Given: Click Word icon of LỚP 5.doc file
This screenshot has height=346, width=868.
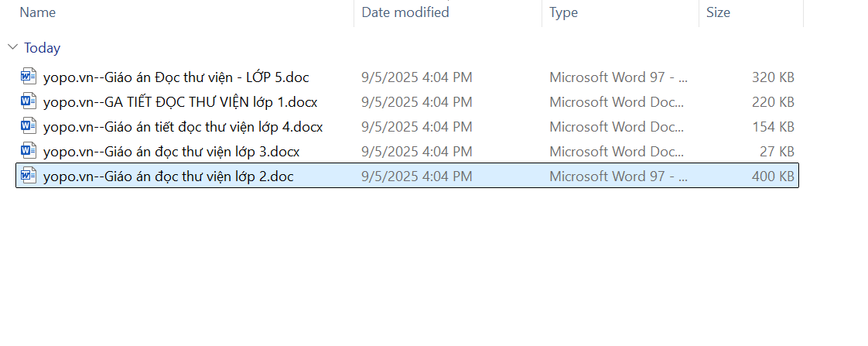Looking at the screenshot, I should point(29,77).
